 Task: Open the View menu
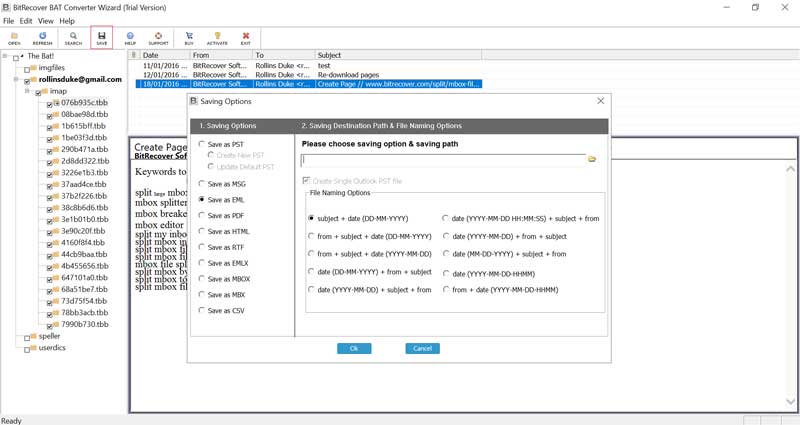[x=45, y=21]
